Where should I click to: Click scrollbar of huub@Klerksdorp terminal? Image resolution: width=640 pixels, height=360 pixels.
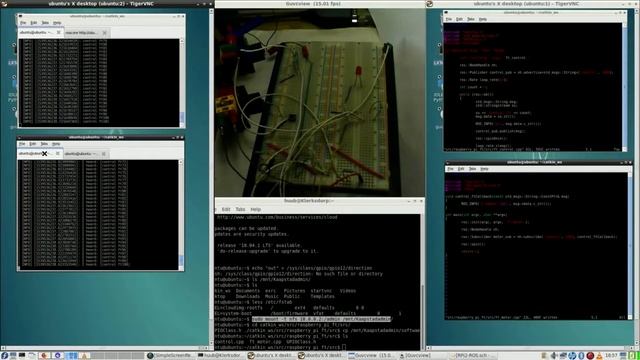point(422,282)
